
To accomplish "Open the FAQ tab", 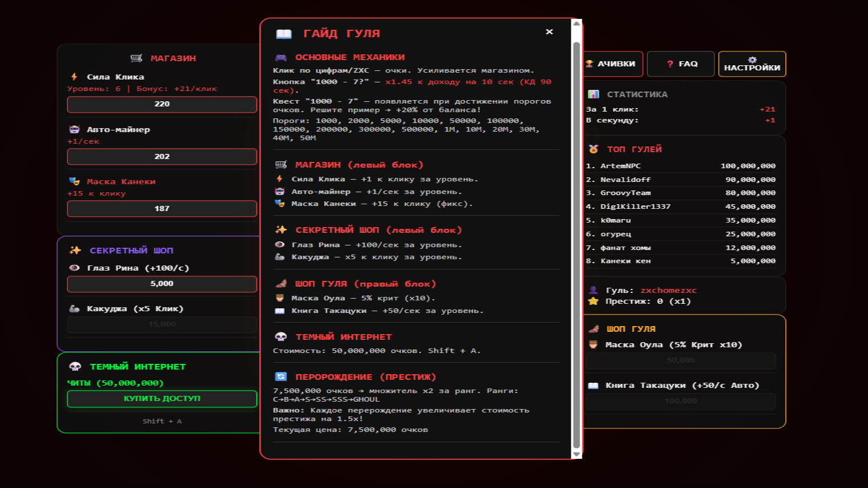I will (681, 64).
